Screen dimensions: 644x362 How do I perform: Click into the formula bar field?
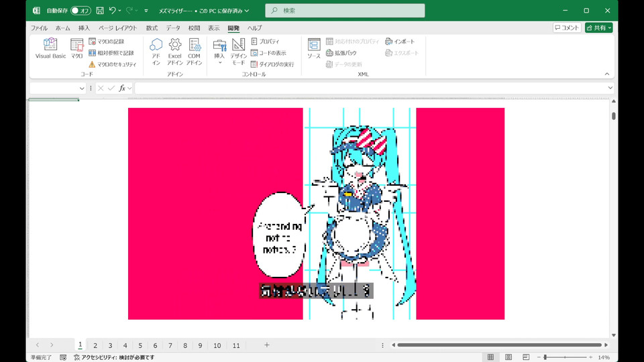tap(370, 88)
